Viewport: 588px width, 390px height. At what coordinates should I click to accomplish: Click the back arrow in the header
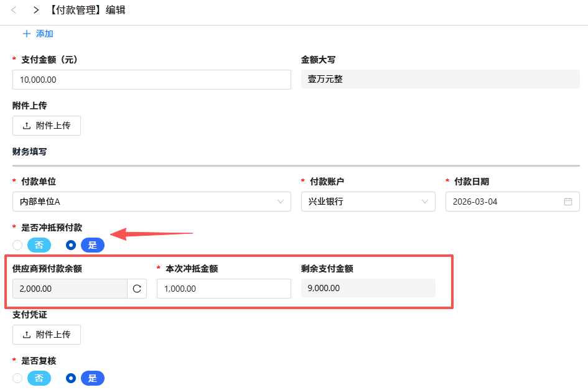(x=14, y=11)
